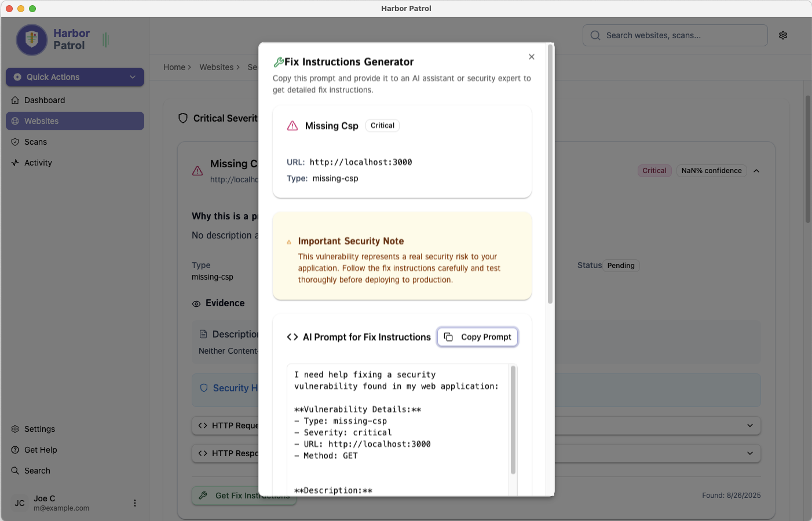Click the Home breadcrumb link

point(174,67)
